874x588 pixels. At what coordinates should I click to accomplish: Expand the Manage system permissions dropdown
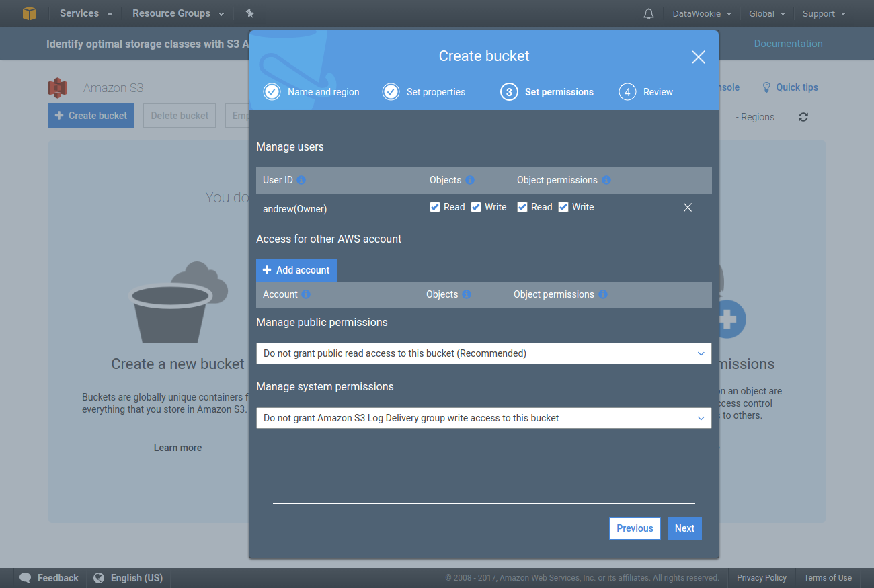pos(483,418)
